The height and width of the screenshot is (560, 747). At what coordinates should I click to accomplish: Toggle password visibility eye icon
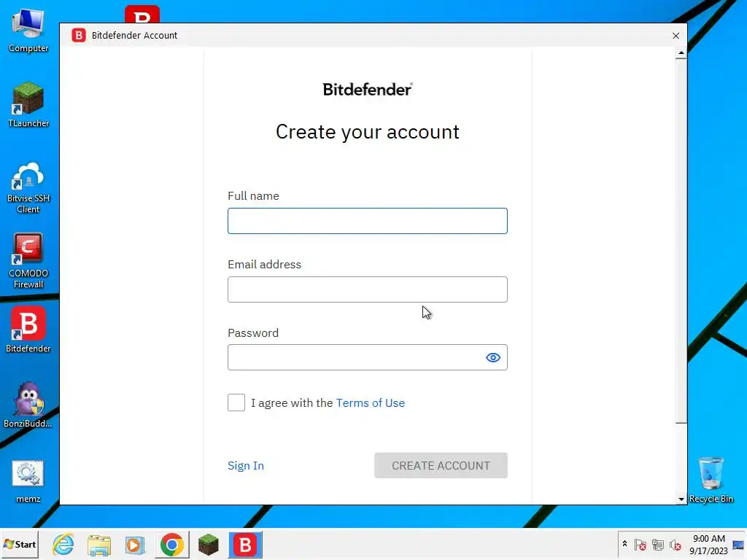click(493, 357)
